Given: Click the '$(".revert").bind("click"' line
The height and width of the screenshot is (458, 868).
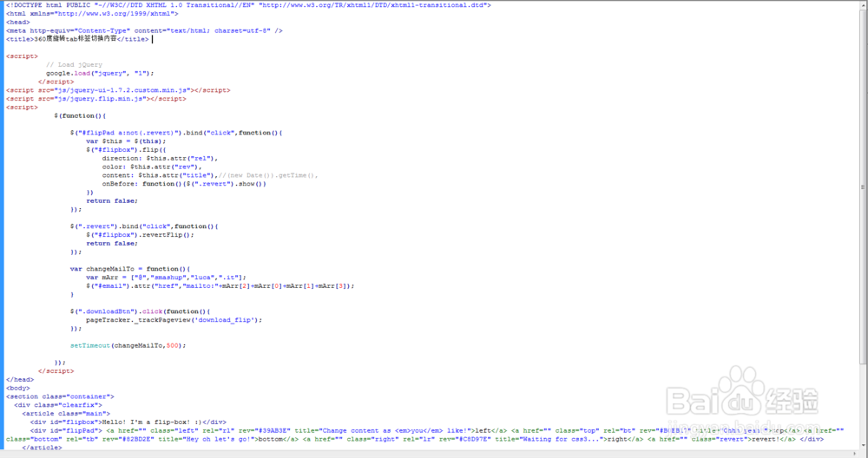Looking at the screenshot, I should coord(144,226).
